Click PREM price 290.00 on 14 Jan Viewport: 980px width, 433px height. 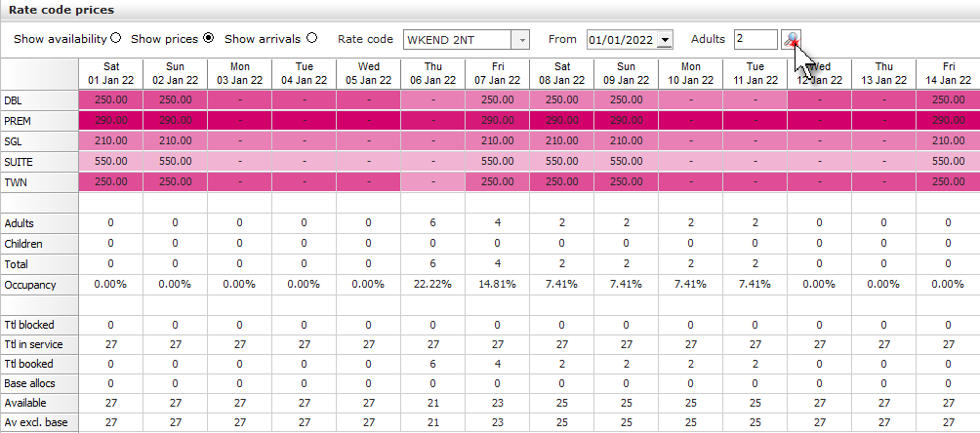tap(948, 121)
